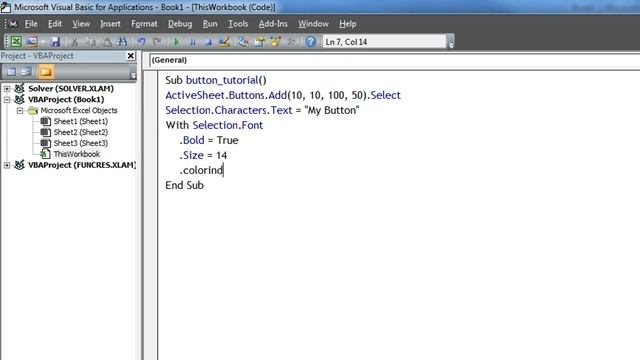Viewport: 640px width, 360px height.
Task: Open the Run menu
Action: coord(210,24)
